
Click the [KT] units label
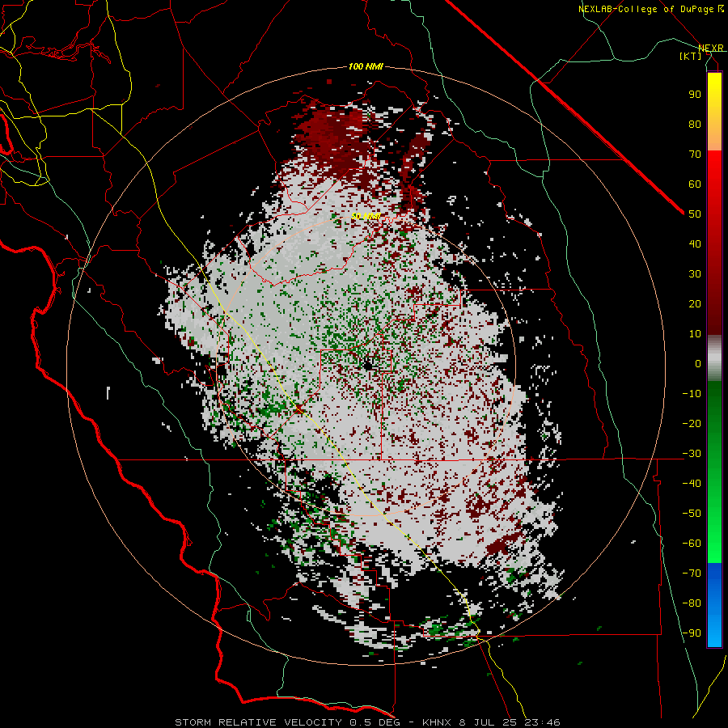point(690,56)
